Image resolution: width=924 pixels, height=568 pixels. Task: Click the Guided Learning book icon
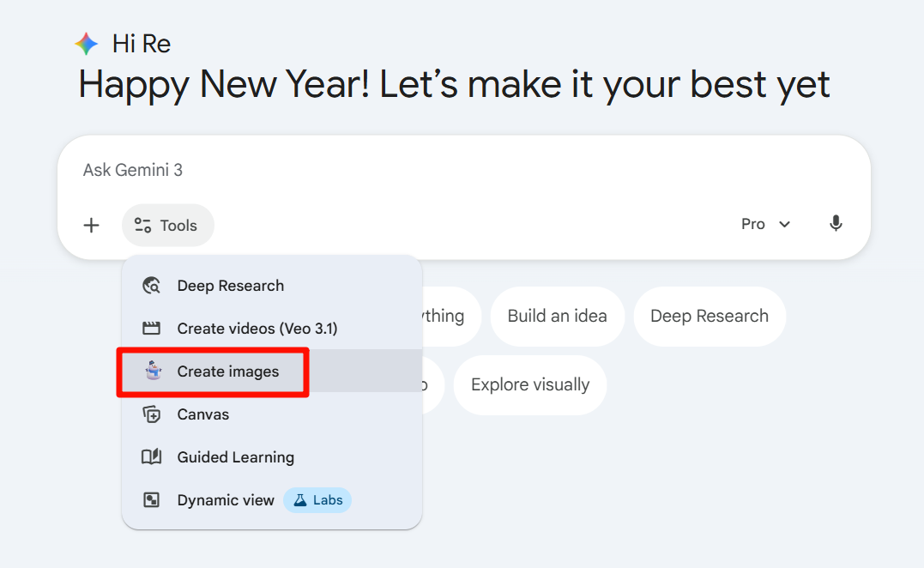pyautogui.click(x=152, y=457)
